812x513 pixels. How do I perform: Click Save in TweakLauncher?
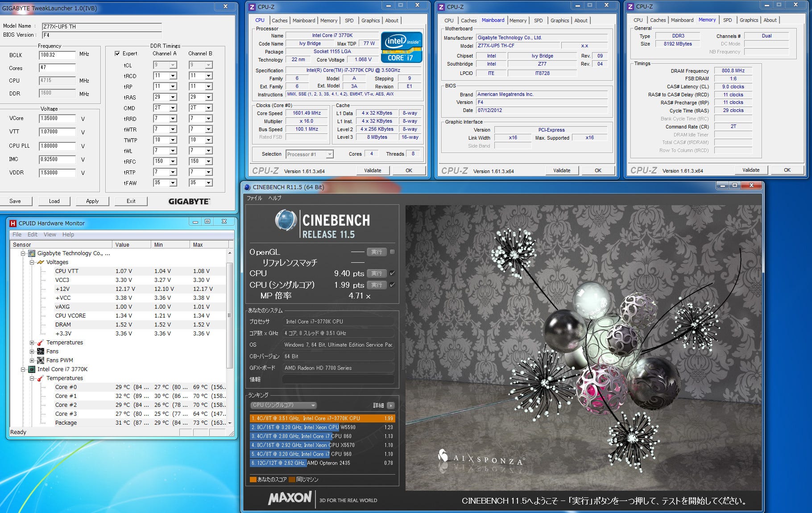[x=15, y=201]
